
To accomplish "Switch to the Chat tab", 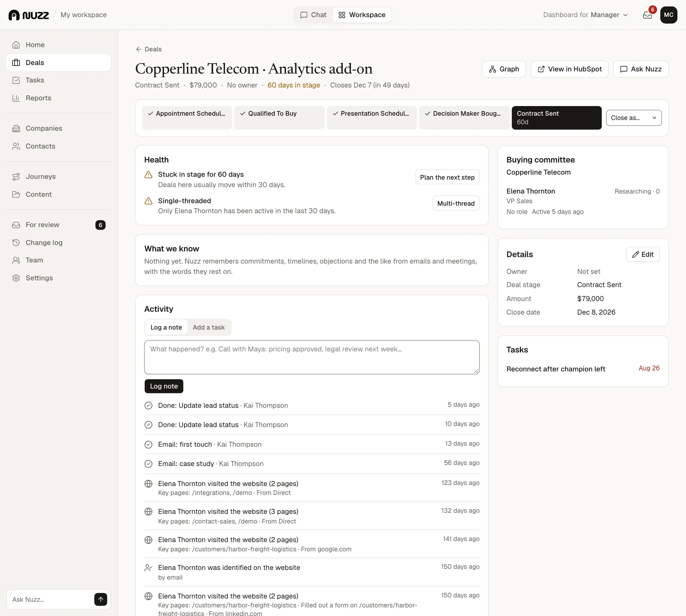I will (x=313, y=15).
